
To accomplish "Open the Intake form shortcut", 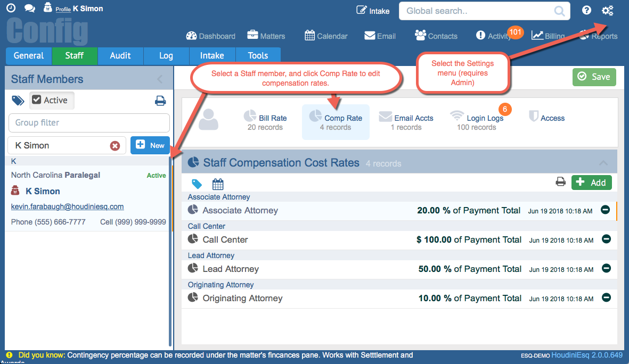I will (x=373, y=11).
